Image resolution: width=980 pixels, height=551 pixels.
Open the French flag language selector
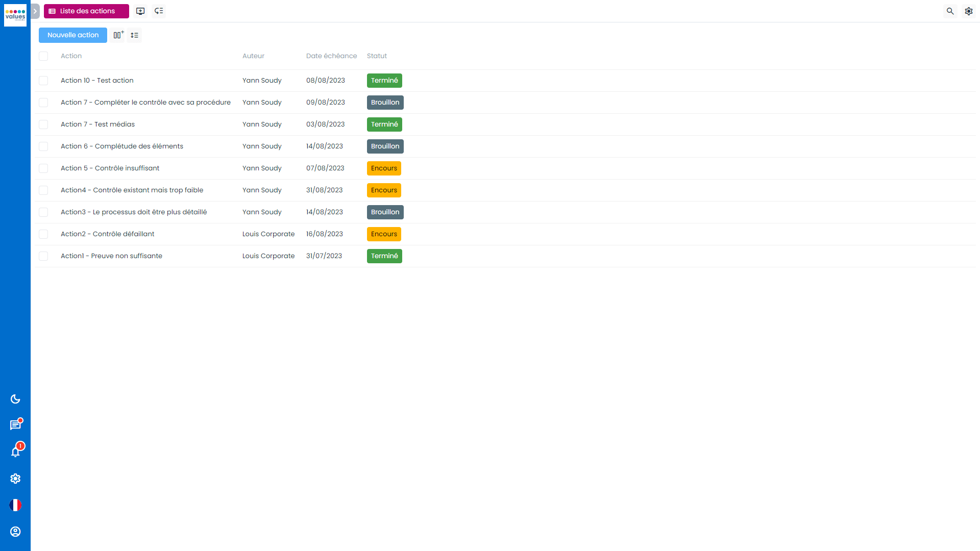point(15,505)
